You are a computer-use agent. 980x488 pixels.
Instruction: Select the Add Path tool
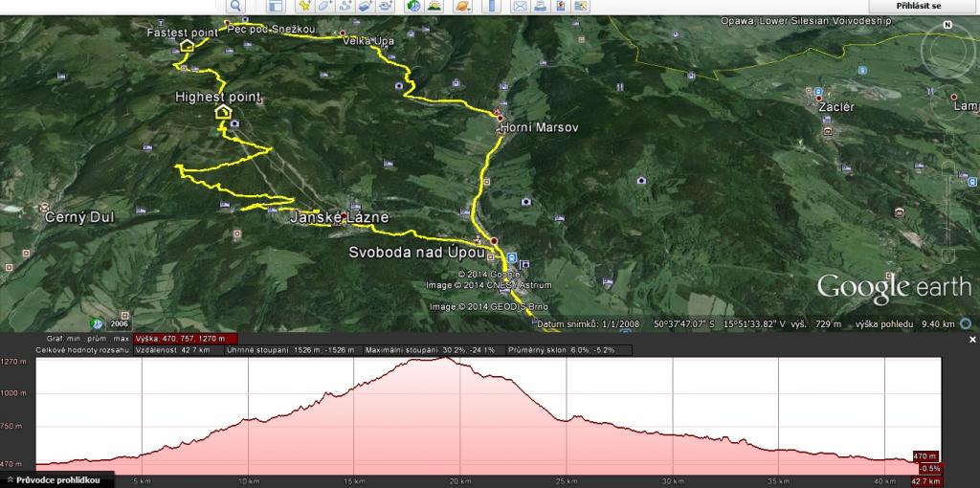click(x=345, y=6)
